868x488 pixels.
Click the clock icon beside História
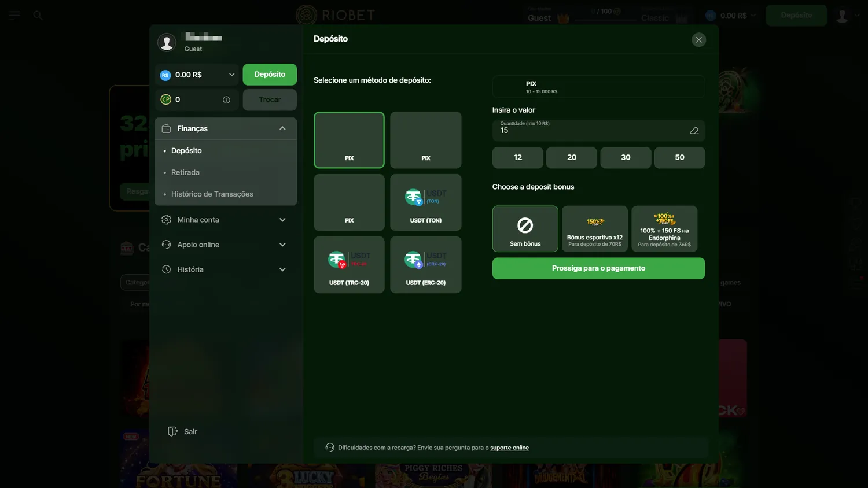(x=166, y=269)
